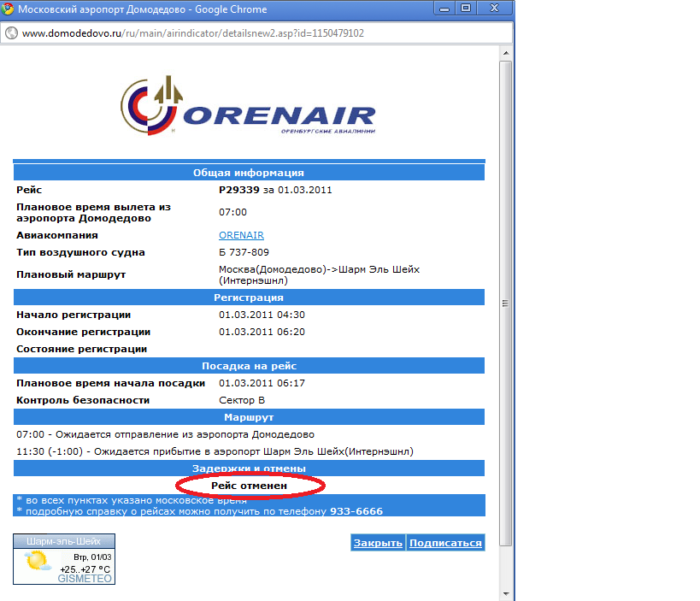Click the Закрыть (Close) link
Screen dimensions: 700x601
pyautogui.click(x=378, y=543)
